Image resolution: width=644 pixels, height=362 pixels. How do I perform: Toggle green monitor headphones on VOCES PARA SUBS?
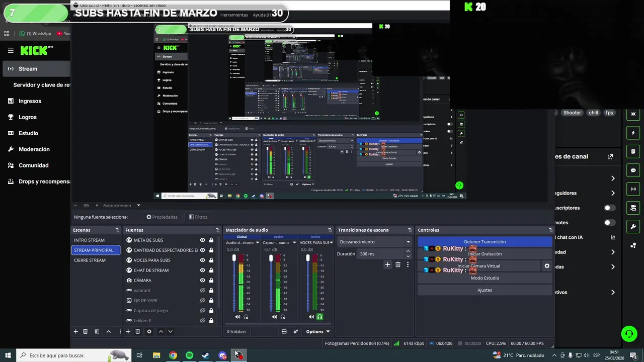coord(319,317)
